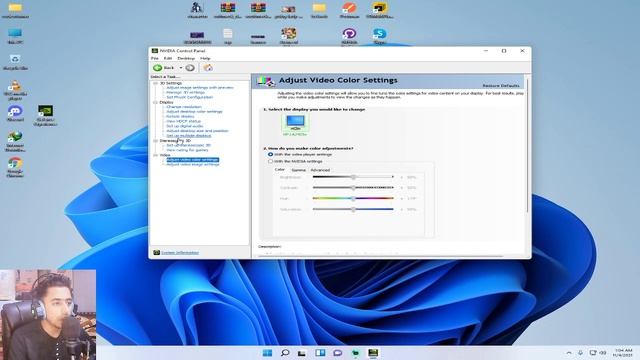
Task: Click the volume icon in the system tray
Action: click(603, 353)
